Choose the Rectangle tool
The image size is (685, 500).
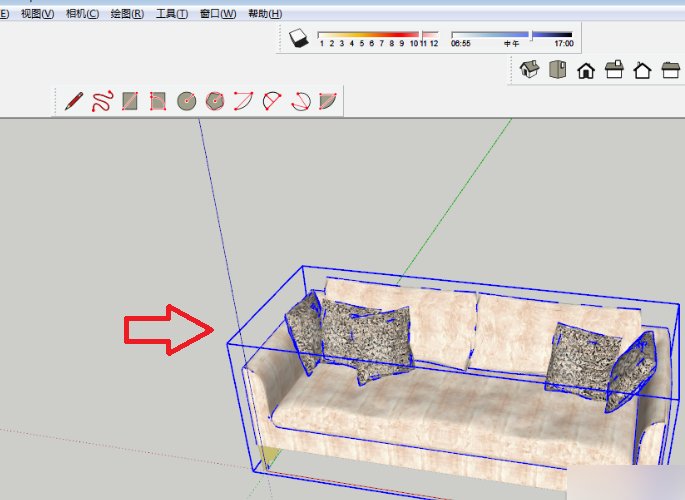tap(129, 101)
